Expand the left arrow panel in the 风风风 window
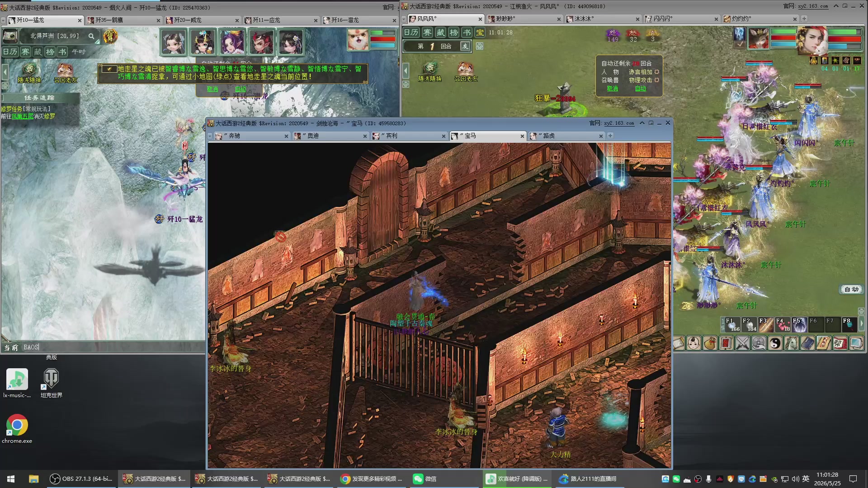 click(406, 70)
